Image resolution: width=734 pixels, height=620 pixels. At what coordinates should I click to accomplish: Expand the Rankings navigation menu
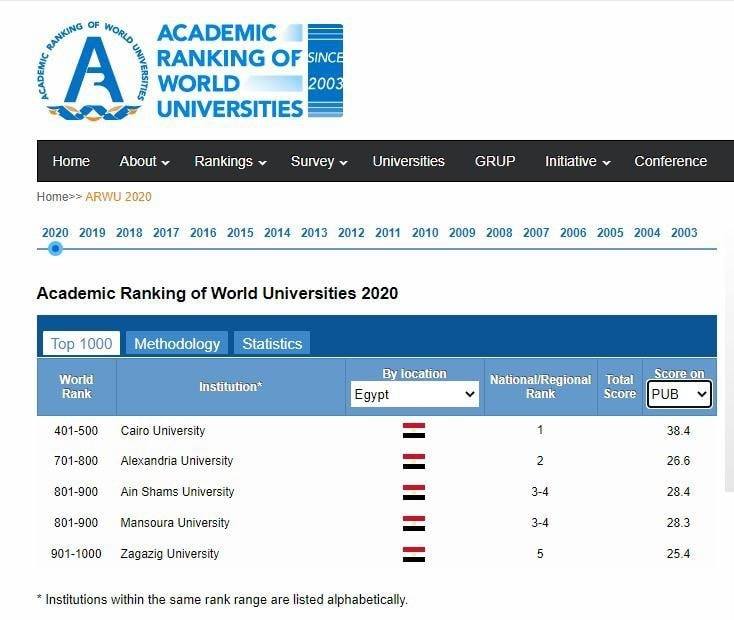coord(230,161)
